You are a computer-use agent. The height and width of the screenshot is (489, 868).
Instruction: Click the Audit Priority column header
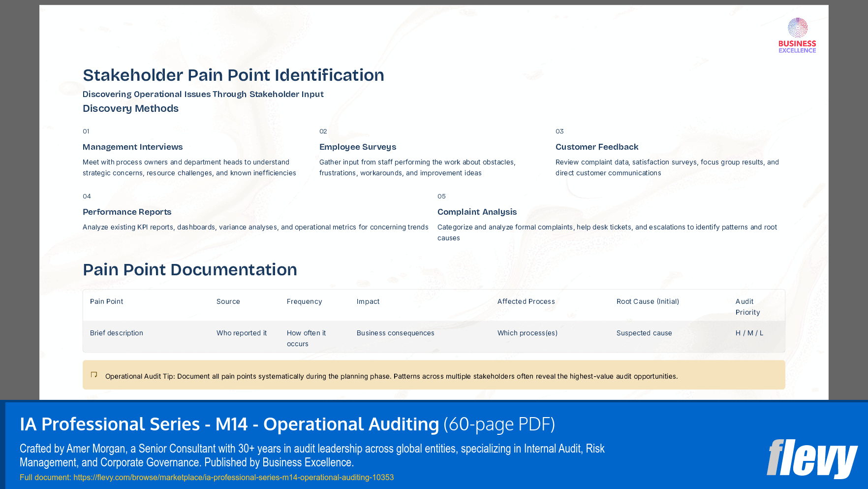747,307
